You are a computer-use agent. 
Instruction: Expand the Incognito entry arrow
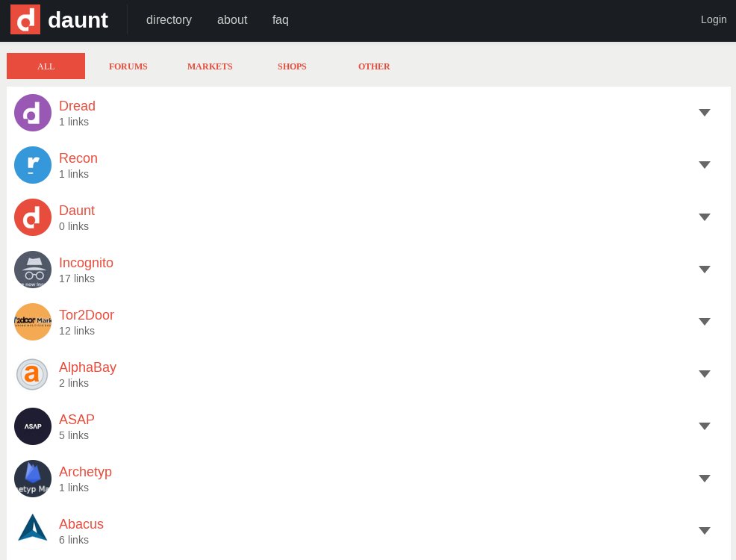tap(704, 270)
